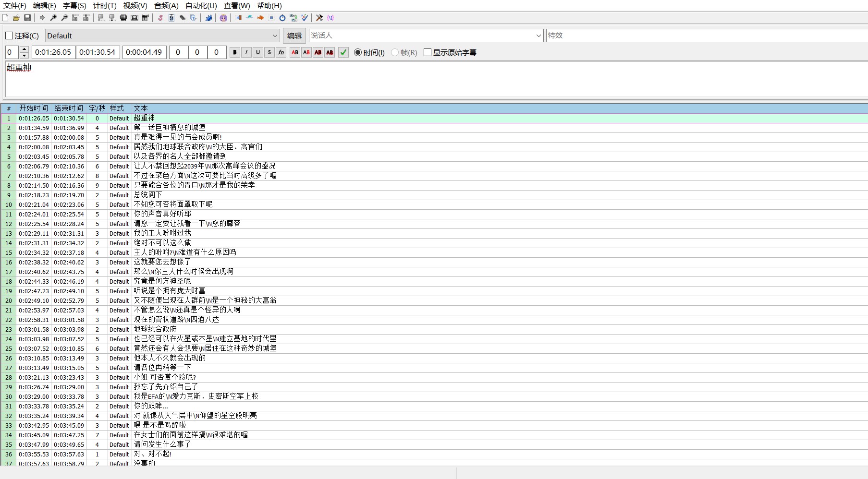Set outline color third AB swatch
This screenshot has width=868, height=479.
click(318, 52)
